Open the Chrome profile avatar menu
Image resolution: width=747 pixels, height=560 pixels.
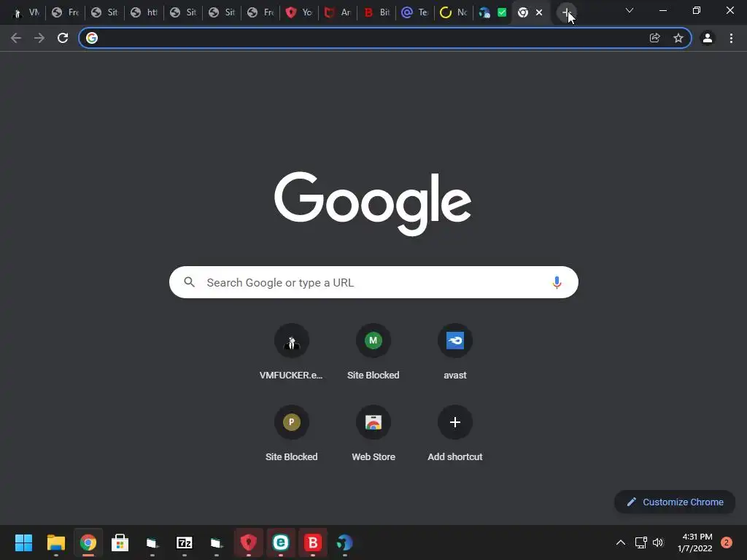(708, 38)
